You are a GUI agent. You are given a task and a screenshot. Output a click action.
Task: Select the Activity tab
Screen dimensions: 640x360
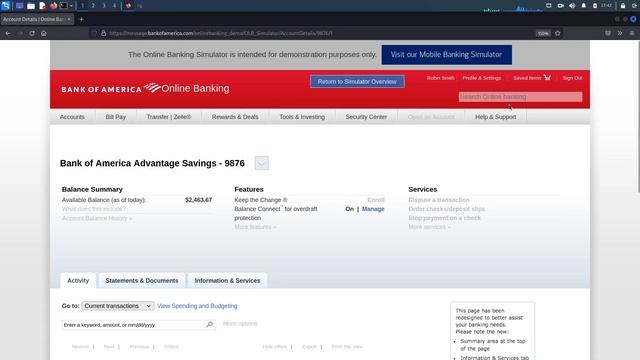78,281
